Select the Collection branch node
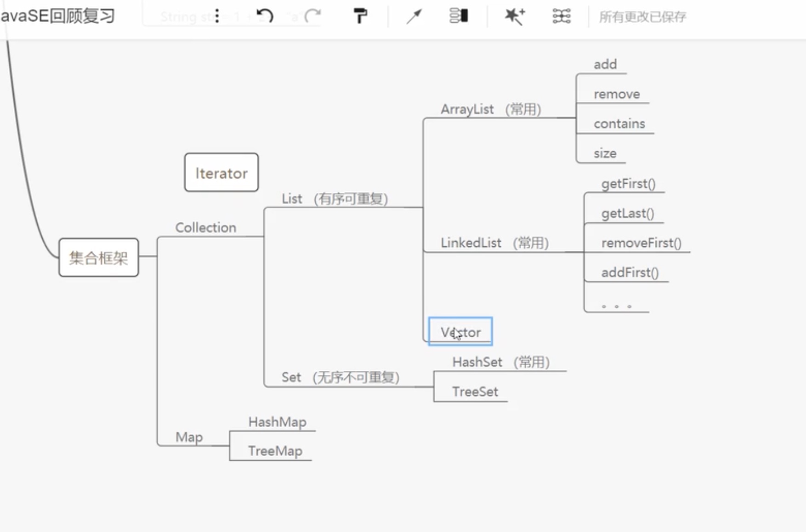The width and height of the screenshot is (806, 532). coord(205,227)
